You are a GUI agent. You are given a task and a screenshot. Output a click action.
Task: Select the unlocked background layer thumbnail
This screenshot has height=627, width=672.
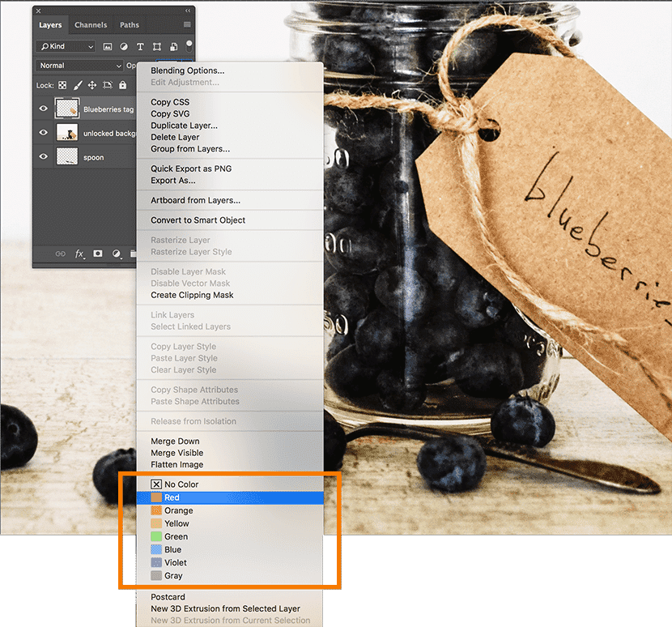click(x=66, y=133)
